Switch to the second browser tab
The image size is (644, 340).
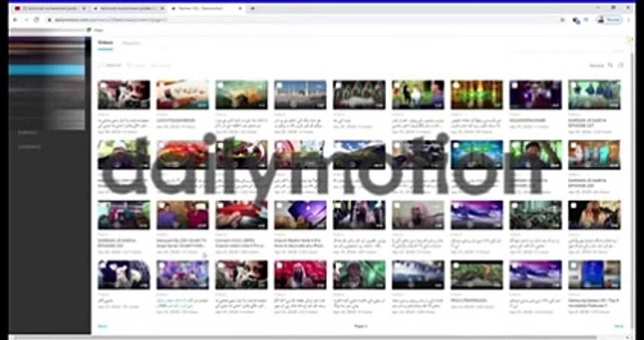(x=128, y=8)
